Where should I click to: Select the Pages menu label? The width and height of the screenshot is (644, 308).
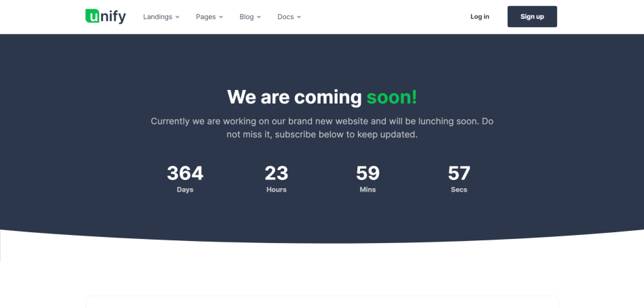click(205, 17)
